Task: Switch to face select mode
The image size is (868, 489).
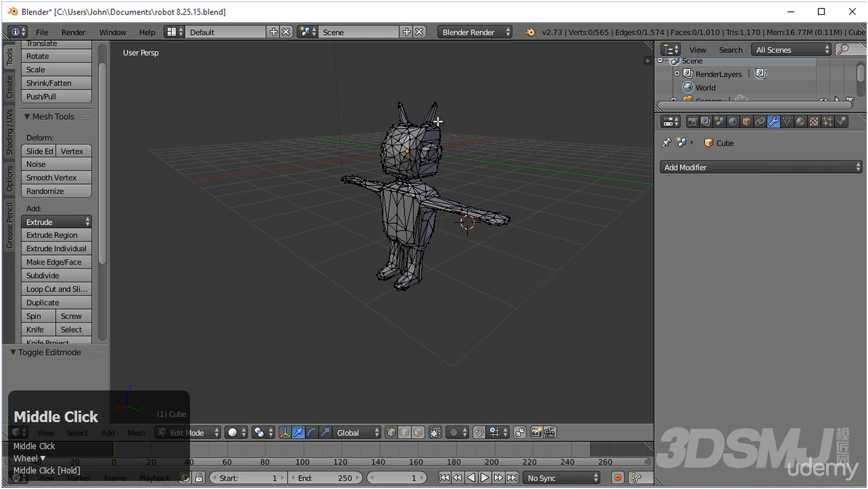Action: [418, 432]
